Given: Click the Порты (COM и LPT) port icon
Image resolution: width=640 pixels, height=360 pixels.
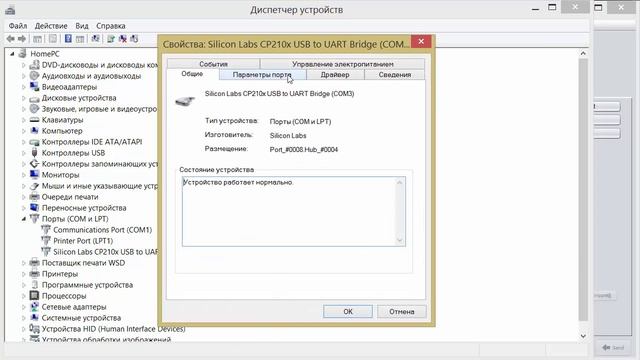Looking at the screenshot, I should (35, 219).
